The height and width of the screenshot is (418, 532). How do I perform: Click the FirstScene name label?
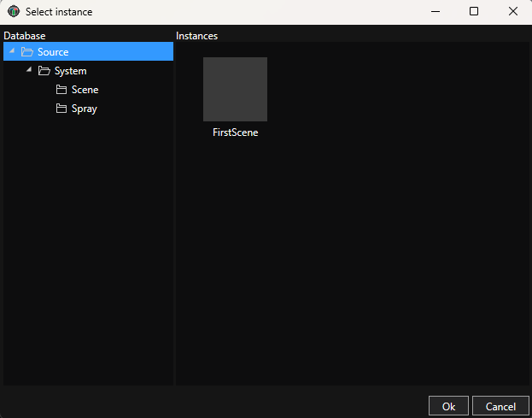click(x=235, y=132)
